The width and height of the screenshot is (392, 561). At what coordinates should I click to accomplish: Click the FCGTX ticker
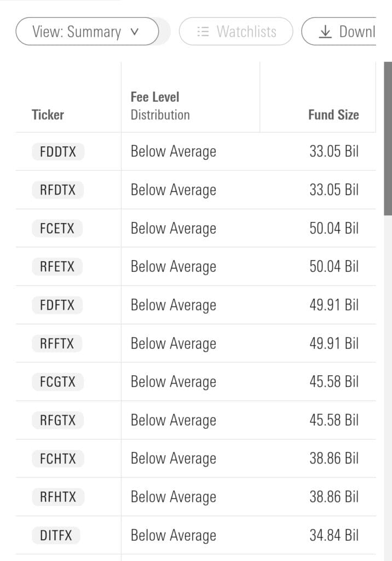point(57,382)
